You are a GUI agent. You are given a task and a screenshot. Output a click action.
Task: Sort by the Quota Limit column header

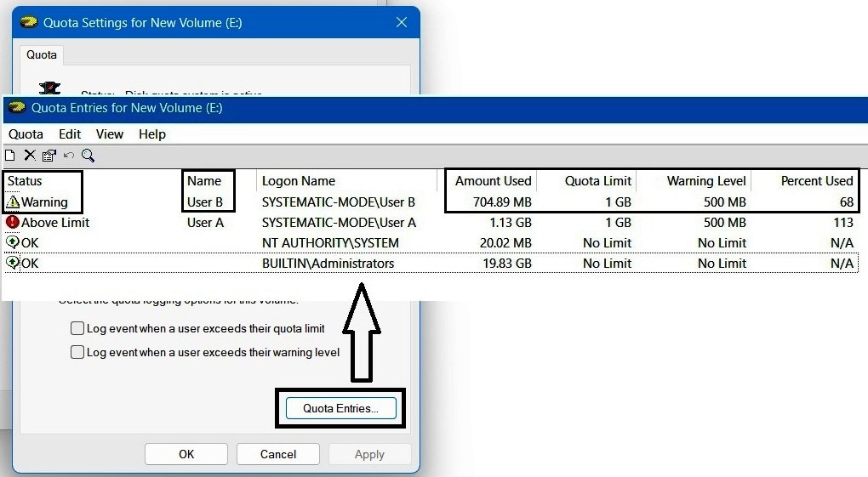click(598, 181)
